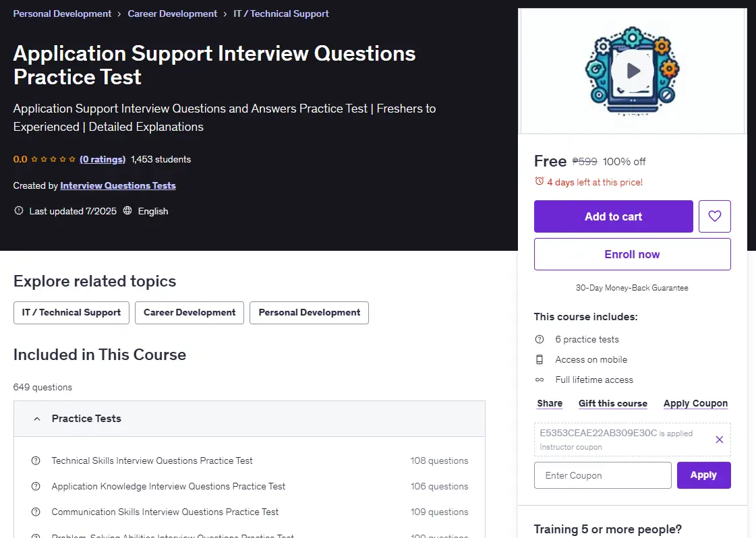Click the globe icon next to English
This screenshot has height=538, width=756.
click(127, 210)
